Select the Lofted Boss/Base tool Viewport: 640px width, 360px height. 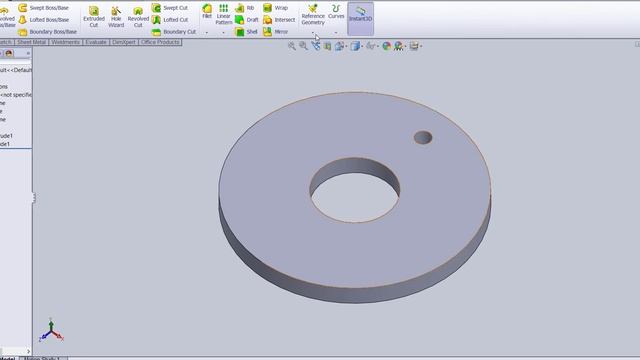tap(44, 20)
